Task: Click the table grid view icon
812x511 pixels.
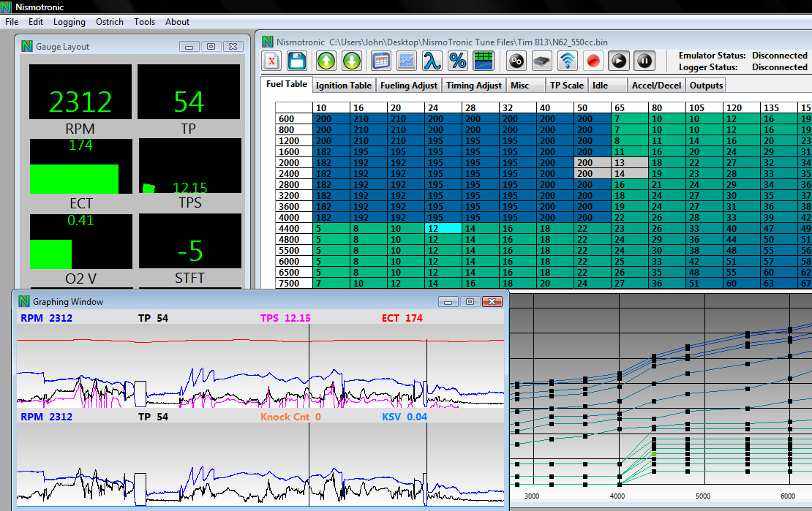Action: 381,61
